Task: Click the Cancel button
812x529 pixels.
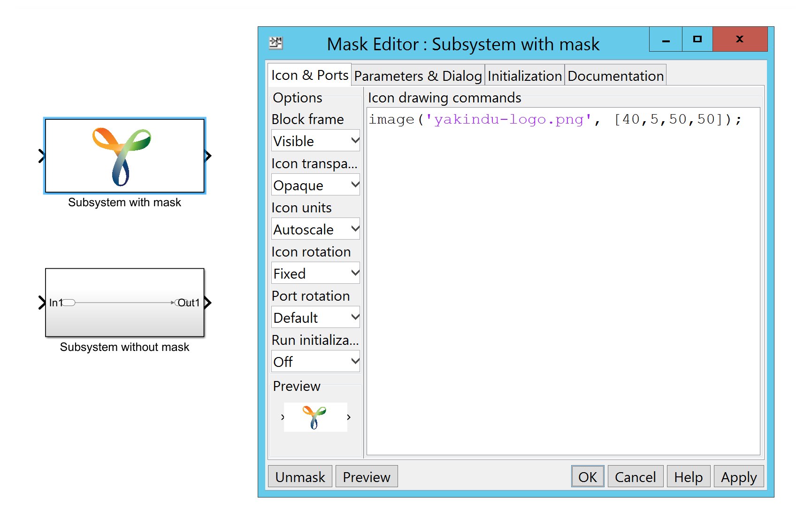Action: pyautogui.click(x=636, y=476)
